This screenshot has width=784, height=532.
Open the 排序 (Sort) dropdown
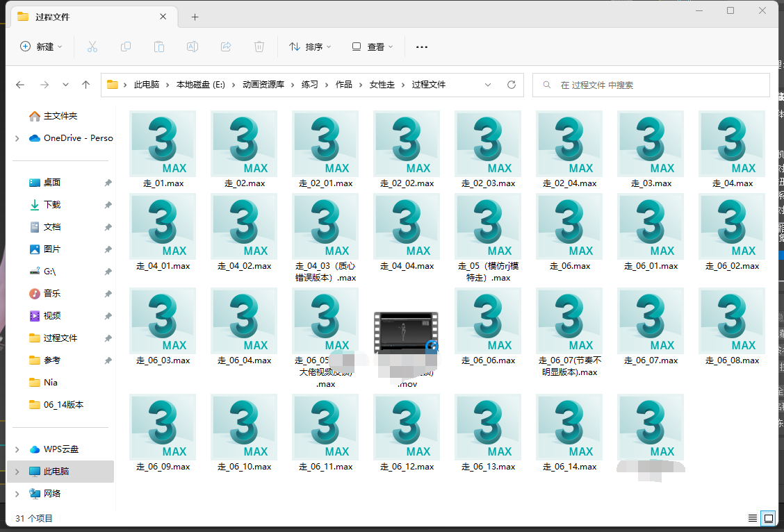310,47
